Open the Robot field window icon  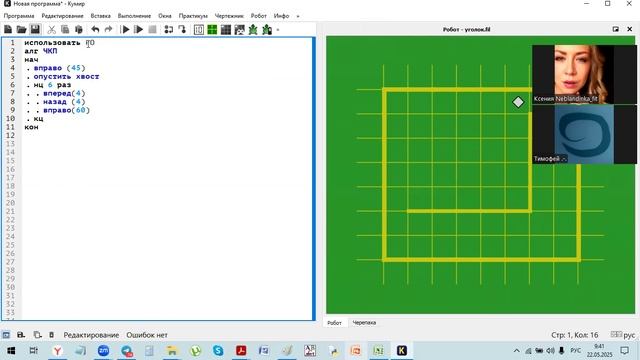(212, 29)
